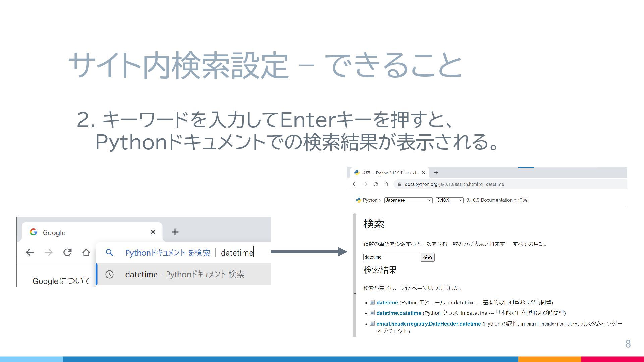The width and height of the screenshot is (644, 362).
Task: Reload the Google tab page
Action: pyautogui.click(x=67, y=252)
